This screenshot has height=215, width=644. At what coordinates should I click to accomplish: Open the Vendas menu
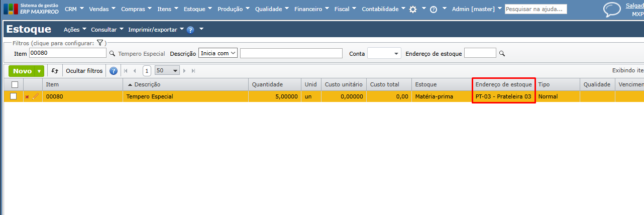pyautogui.click(x=102, y=9)
